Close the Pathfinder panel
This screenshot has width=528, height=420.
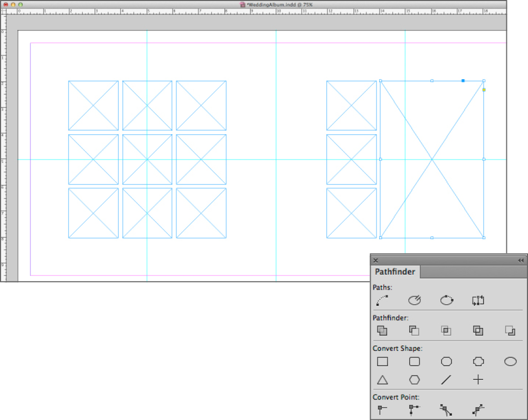point(376,260)
